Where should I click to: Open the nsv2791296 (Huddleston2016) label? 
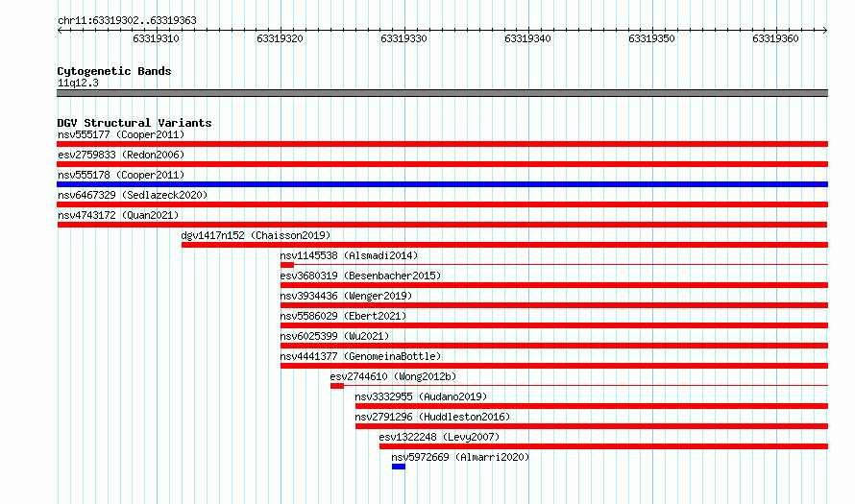click(432, 417)
